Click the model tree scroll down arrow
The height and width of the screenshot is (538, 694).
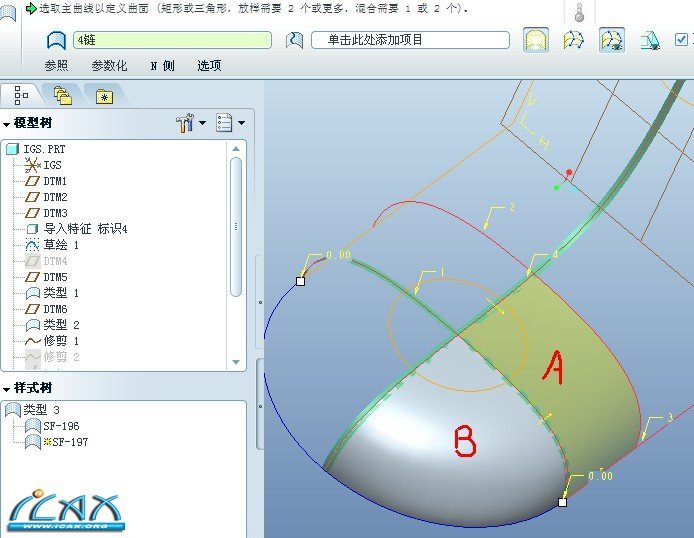tap(236, 362)
